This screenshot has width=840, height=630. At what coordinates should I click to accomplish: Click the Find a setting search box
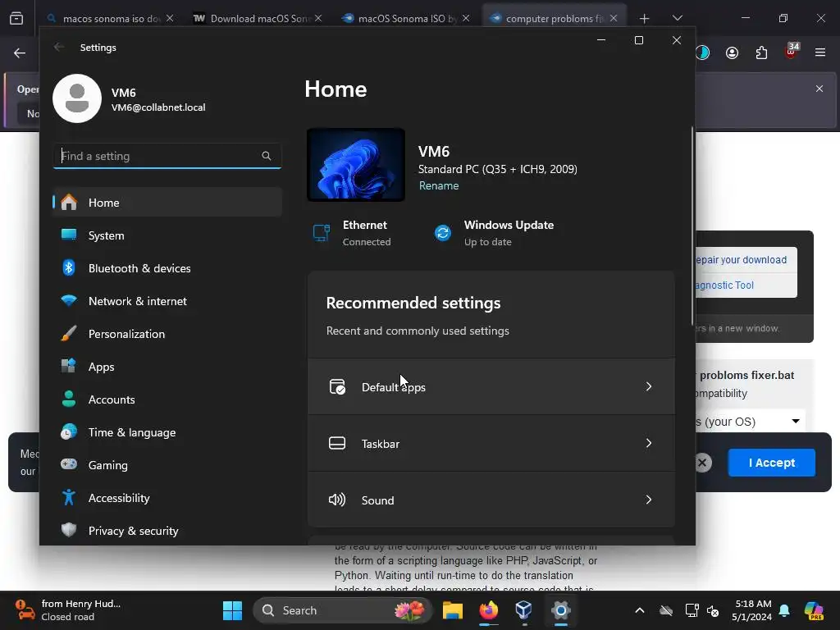[167, 156]
